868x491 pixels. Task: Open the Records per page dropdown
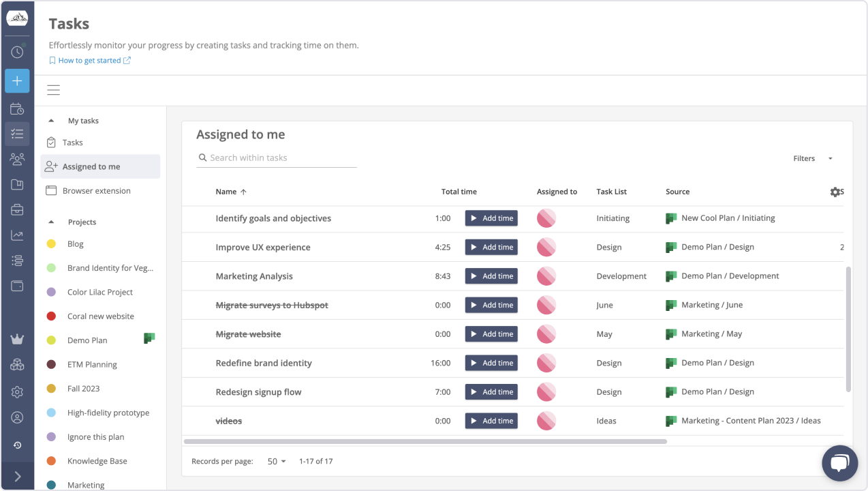(x=275, y=461)
